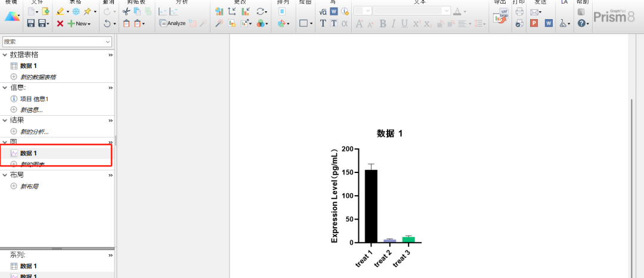Click the scissors cut icon

(x=126, y=11)
